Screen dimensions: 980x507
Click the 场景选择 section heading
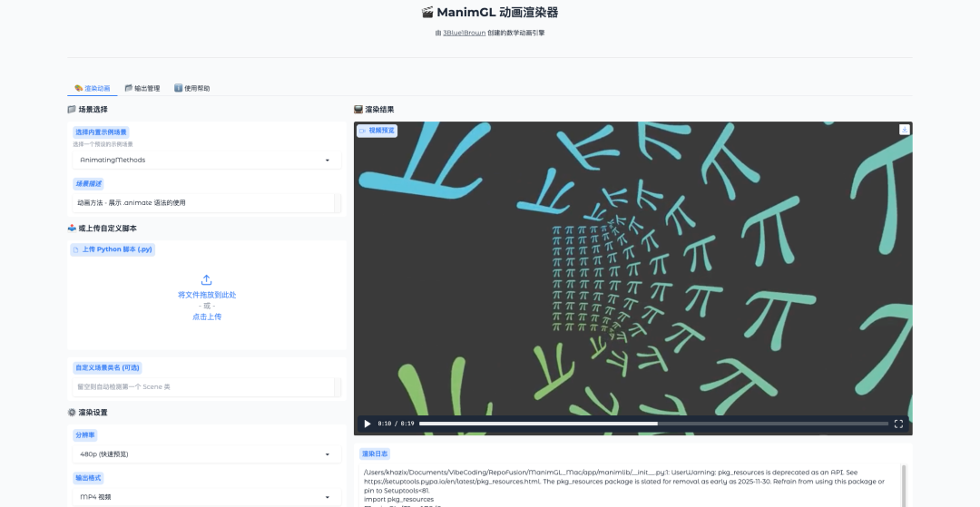click(87, 109)
